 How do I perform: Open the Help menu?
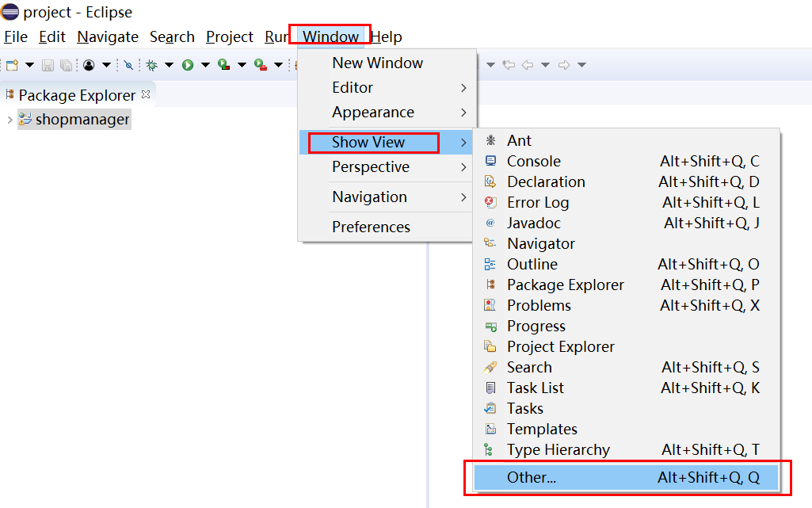(387, 36)
